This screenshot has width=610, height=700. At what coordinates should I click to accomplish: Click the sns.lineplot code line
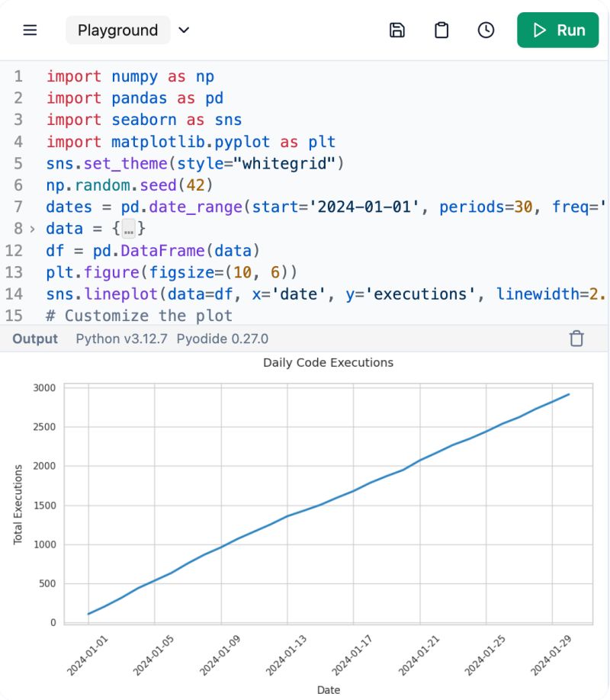coord(326,294)
